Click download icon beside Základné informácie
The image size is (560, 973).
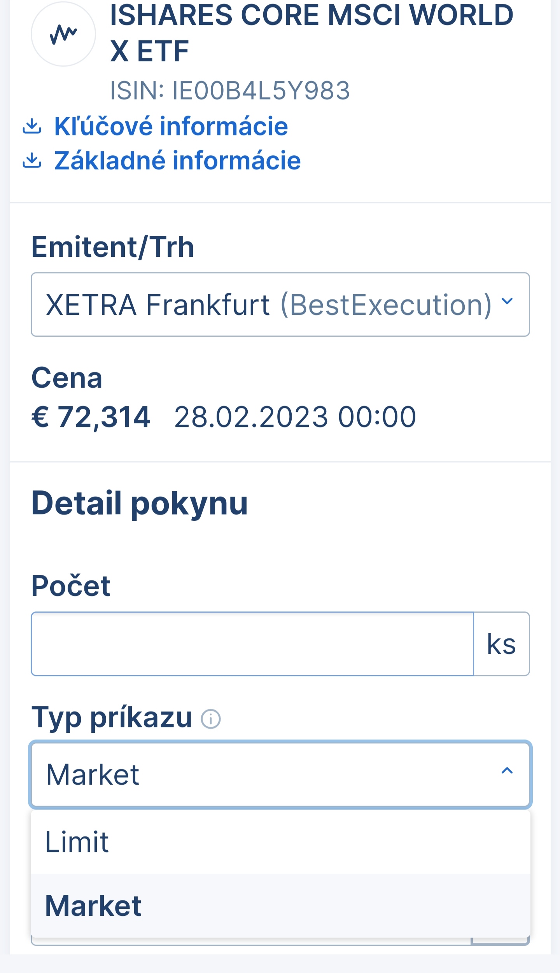coord(32,160)
